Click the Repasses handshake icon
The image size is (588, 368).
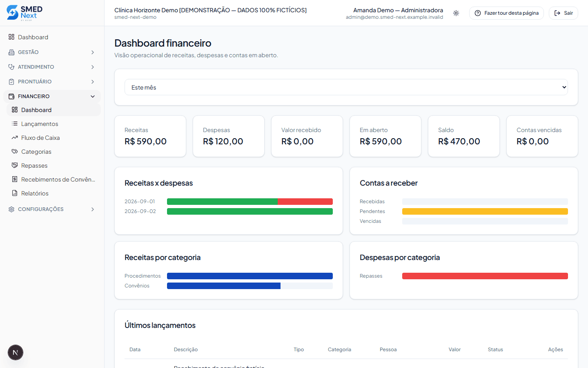(x=15, y=166)
